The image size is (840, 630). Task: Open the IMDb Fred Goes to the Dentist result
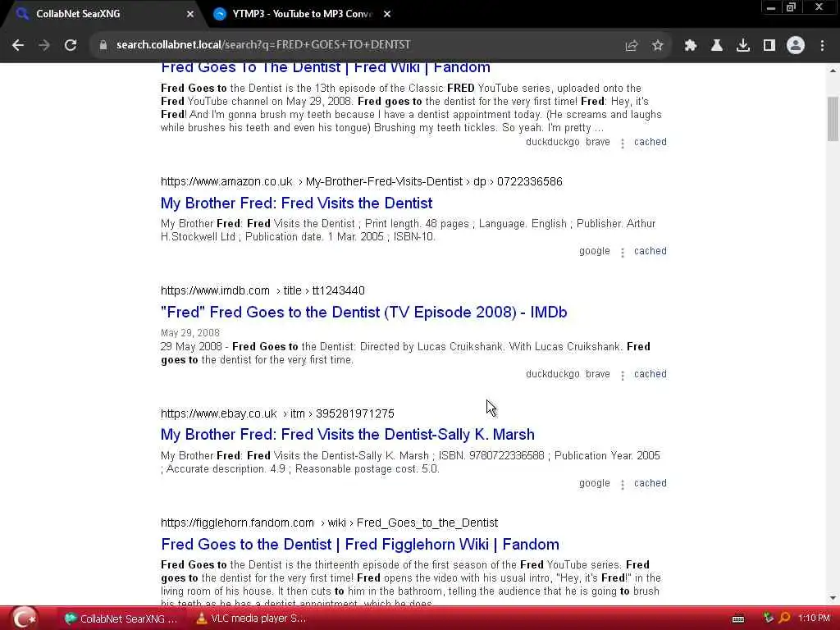(363, 312)
